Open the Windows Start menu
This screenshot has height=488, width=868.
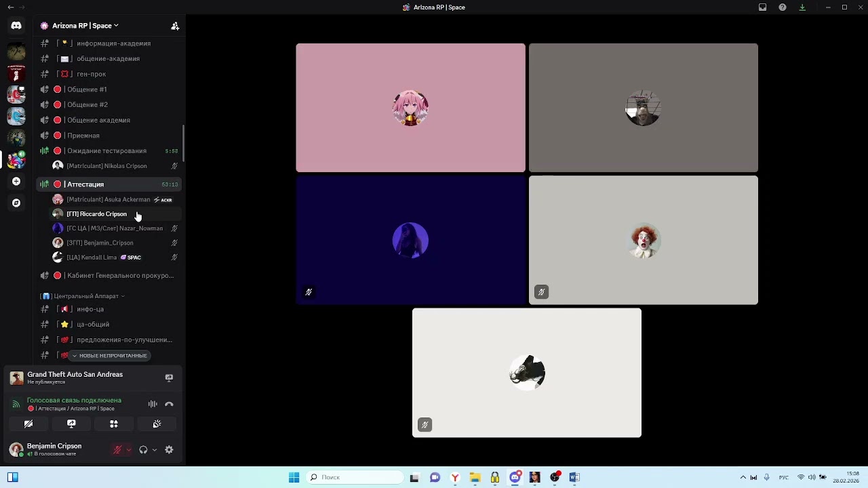coord(294,477)
